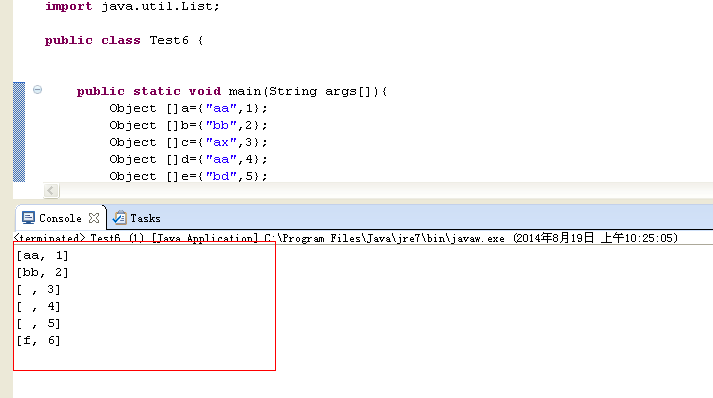This screenshot has height=398, width=713.
Task: Click the editor horizontal scrollbar track
Action: 386,191
